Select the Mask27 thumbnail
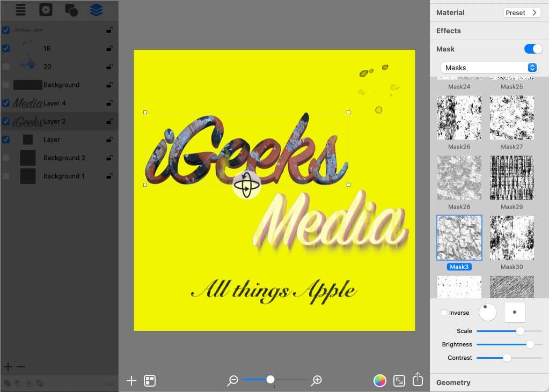The height and width of the screenshot is (392, 549). tap(512, 117)
